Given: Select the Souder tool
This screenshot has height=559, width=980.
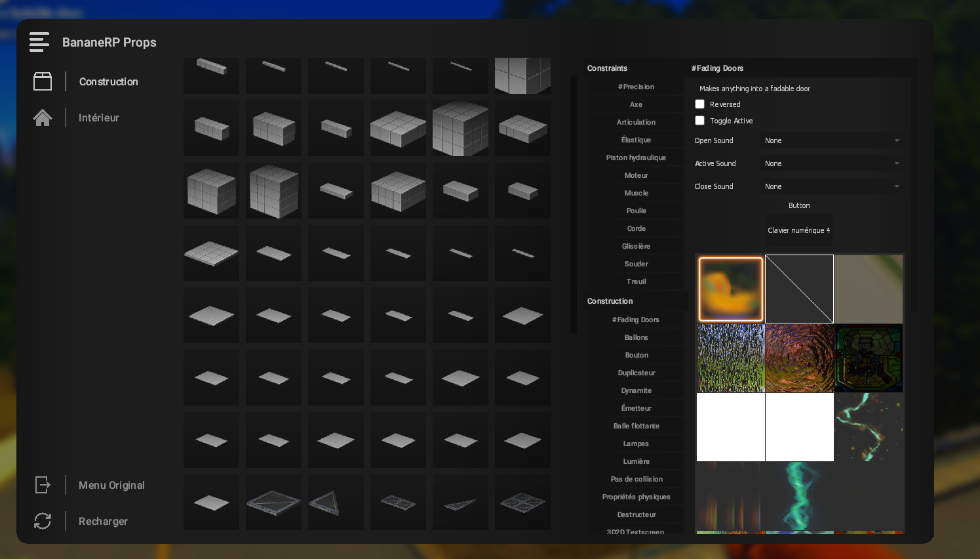Looking at the screenshot, I should (x=636, y=264).
